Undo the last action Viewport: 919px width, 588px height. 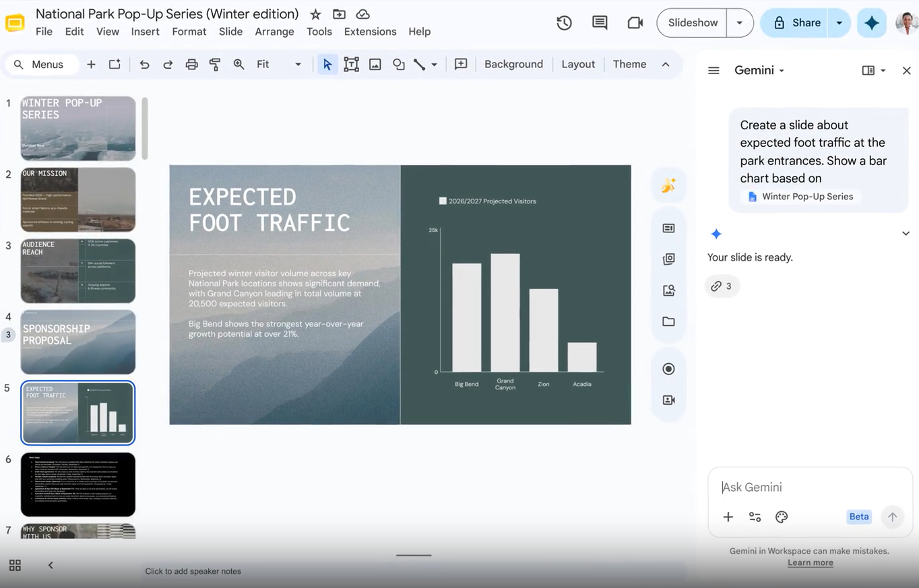coord(144,65)
